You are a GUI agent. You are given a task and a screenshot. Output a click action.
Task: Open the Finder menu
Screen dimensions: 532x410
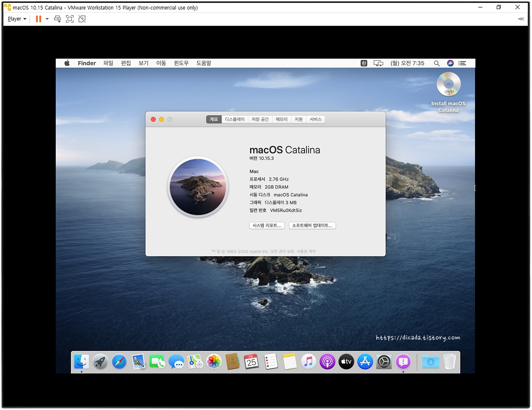tap(87, 63)
